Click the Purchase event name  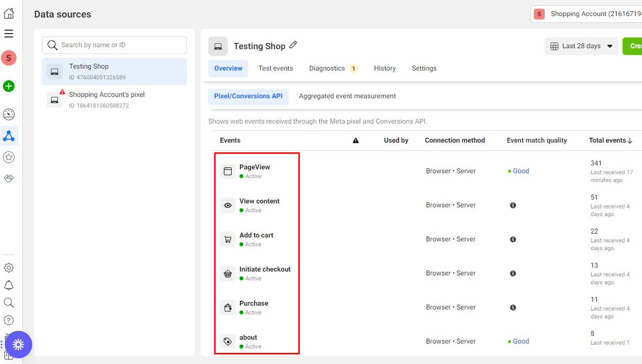254,304
